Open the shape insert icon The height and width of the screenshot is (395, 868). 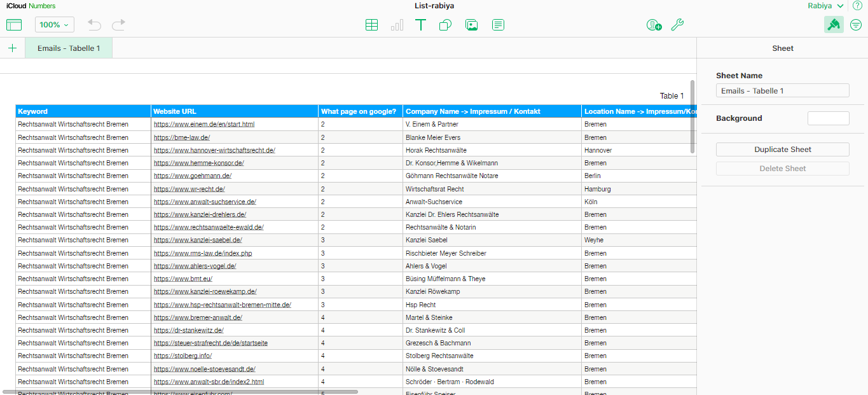[x=445, y=25]
